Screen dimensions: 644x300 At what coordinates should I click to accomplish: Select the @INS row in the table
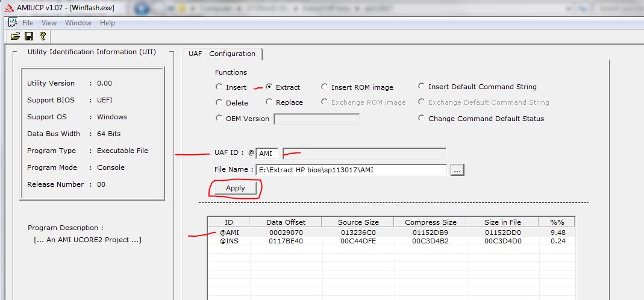tap(392, 241)
